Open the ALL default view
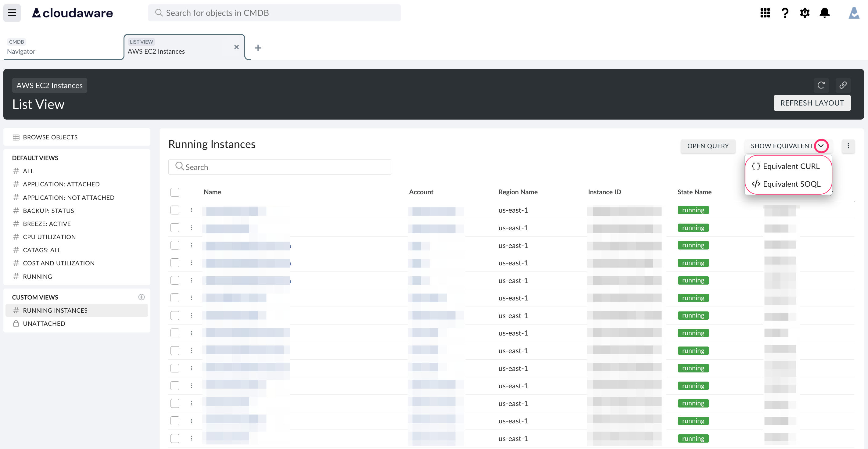 click(x=77, y=171)
